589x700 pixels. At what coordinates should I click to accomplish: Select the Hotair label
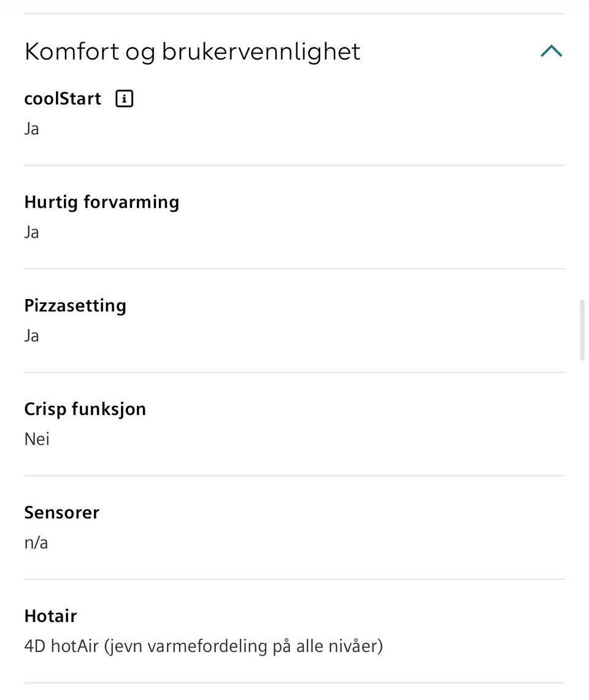[x=50, y=616]
